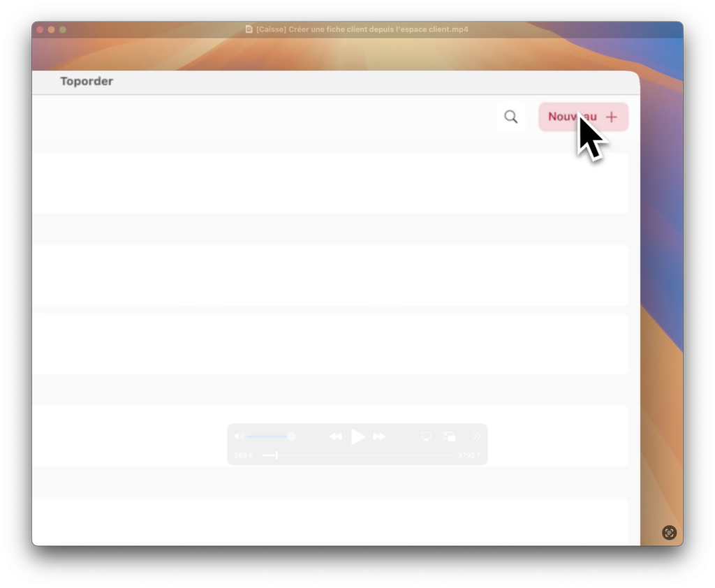
Task: Click the Toporder header title
Action: click(x=87, y=81)
